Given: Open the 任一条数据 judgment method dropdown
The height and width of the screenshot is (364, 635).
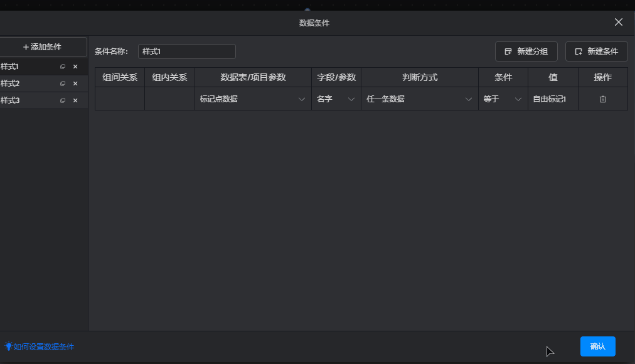Looking at the screenshot, I should point(420,99).
